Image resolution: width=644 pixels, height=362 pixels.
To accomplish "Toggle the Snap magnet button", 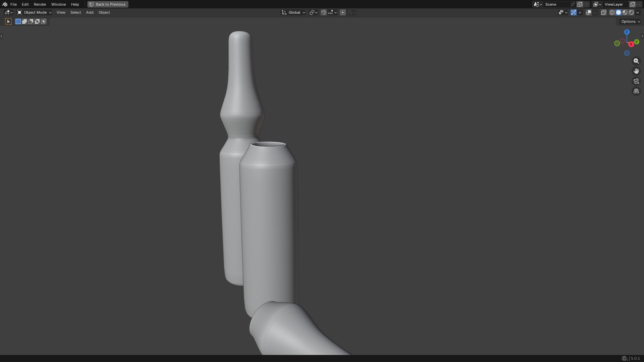I will (324, 12).
